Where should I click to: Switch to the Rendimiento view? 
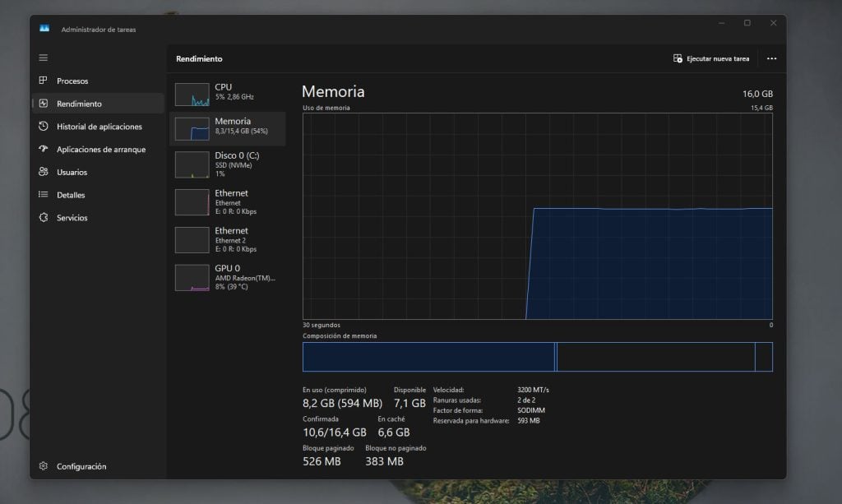(82, 104)
